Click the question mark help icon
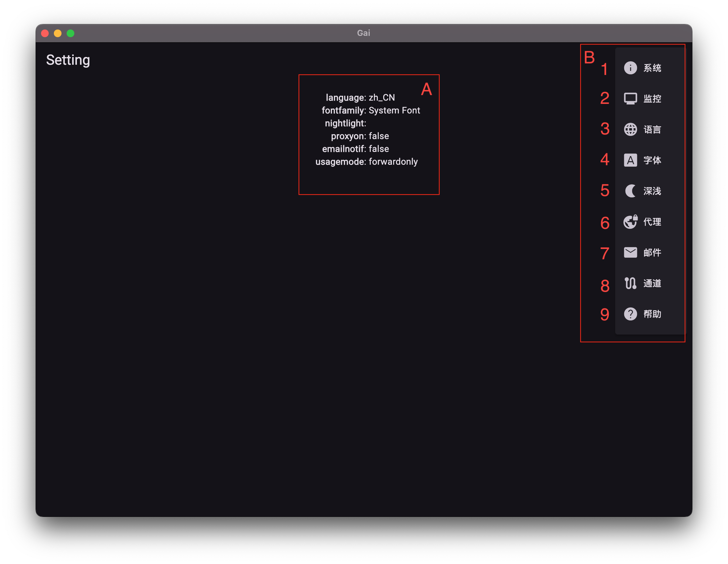The height and width of the screenshot is (564, 728). pyautogui.click(x=630, y=314)
